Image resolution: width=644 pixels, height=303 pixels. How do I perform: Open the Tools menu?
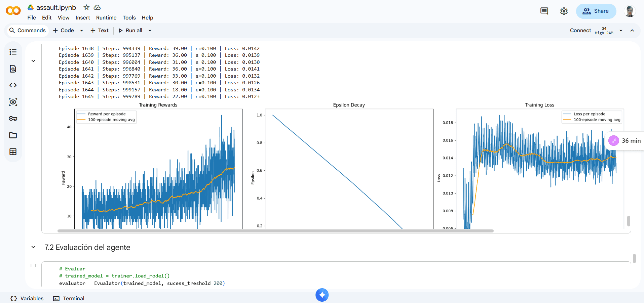[x=129, y=18]
